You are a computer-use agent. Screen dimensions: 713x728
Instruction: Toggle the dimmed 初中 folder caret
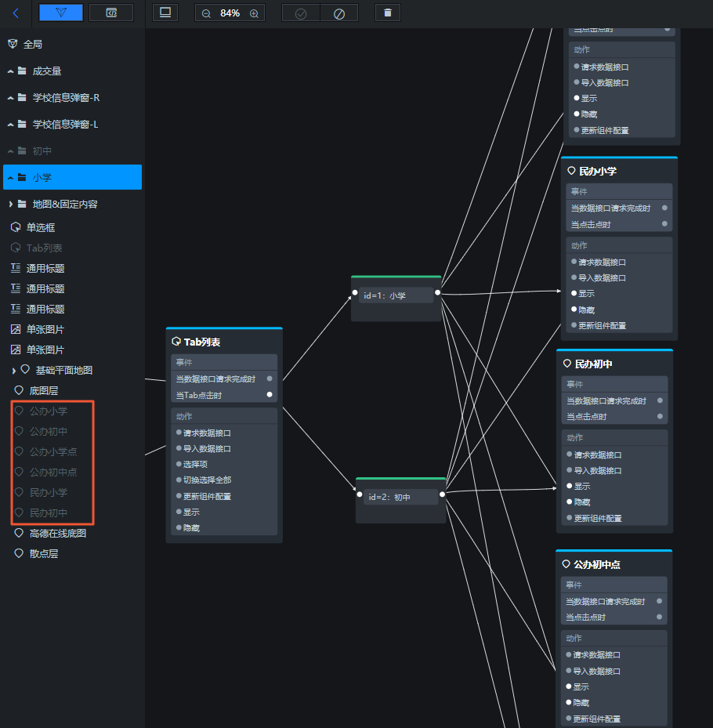point(10,151)
